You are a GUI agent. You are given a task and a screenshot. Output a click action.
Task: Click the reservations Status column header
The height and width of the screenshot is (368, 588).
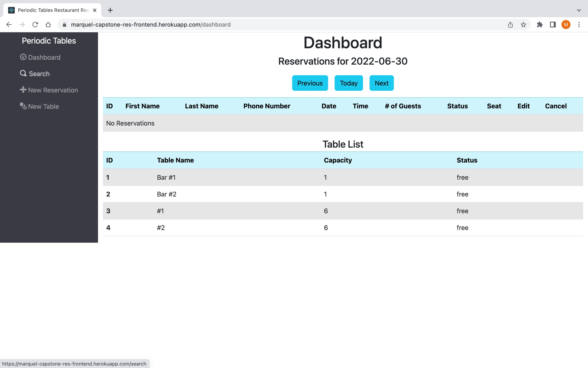point(457,106)
